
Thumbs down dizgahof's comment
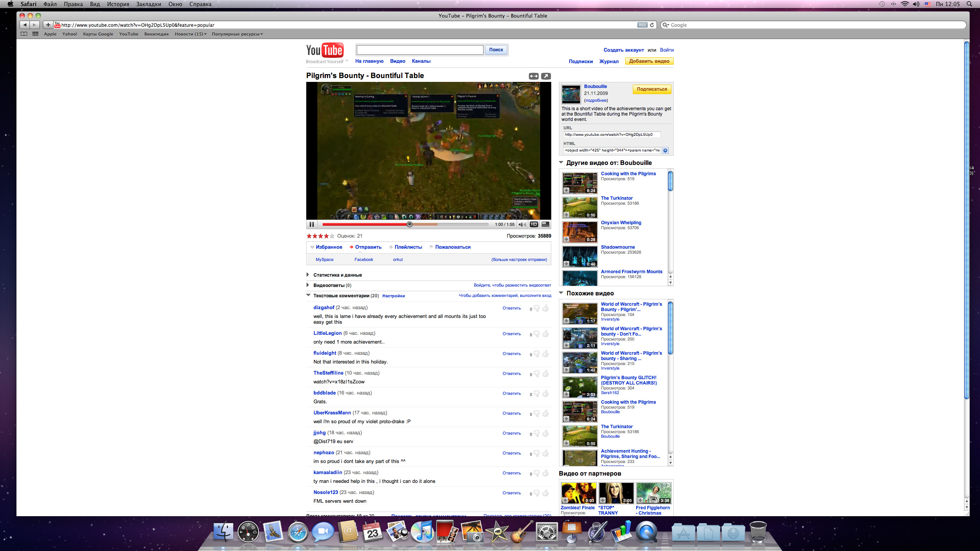(537, 308)
